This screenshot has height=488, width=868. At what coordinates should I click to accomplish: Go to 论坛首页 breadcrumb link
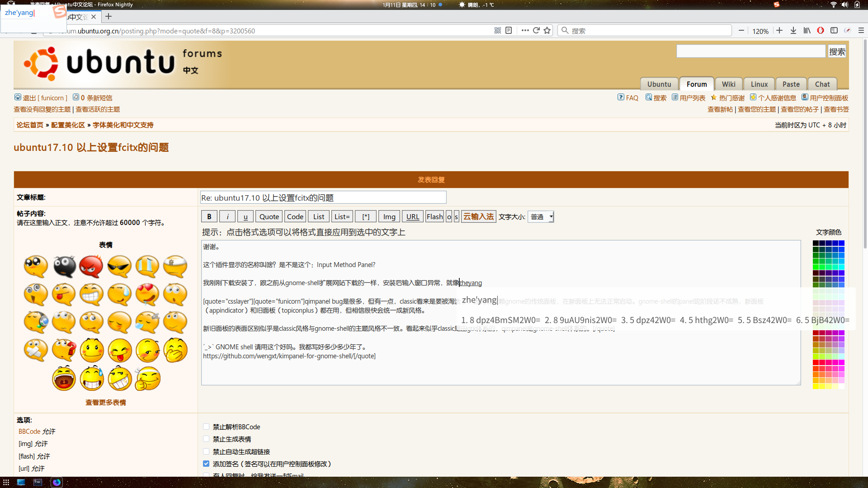30,125
